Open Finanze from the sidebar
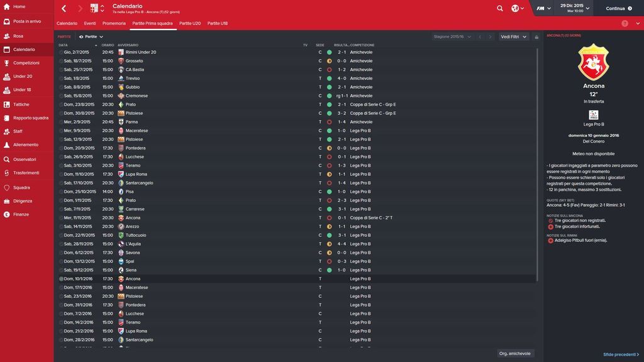Image resolution: width=644 pixels, height=362 pixels. tap(21, 214)
